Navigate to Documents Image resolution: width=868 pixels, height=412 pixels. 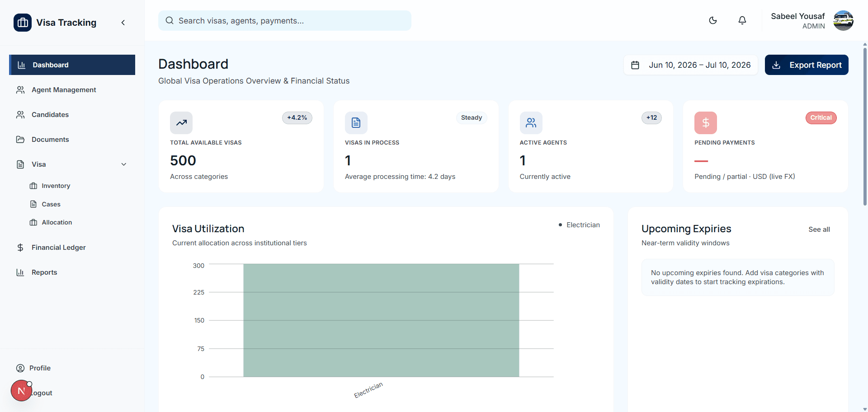click(72, 140)
